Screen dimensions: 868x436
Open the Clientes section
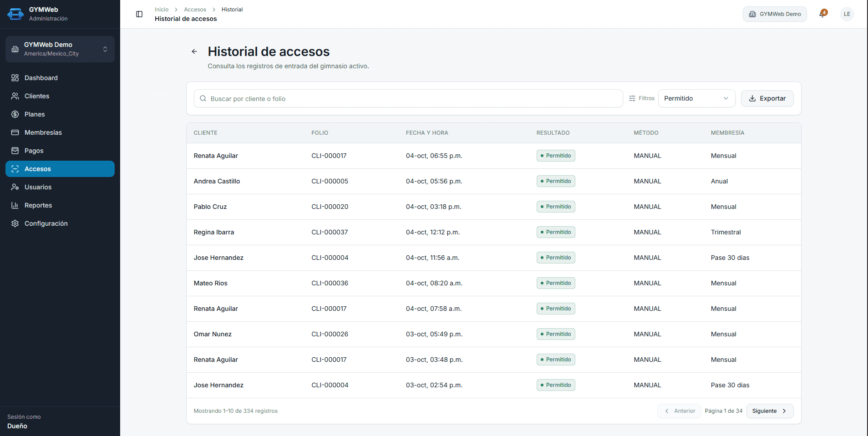pos(60,96)
